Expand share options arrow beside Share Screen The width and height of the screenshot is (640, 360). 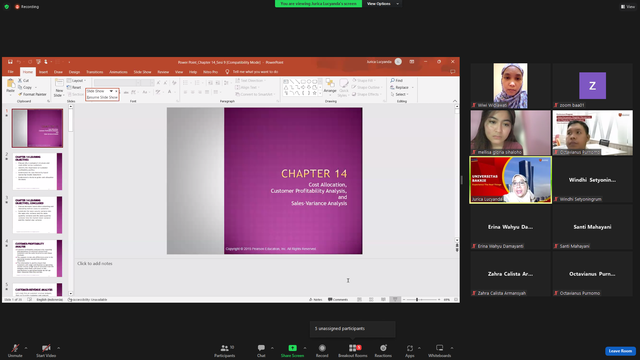pos(305,348)
